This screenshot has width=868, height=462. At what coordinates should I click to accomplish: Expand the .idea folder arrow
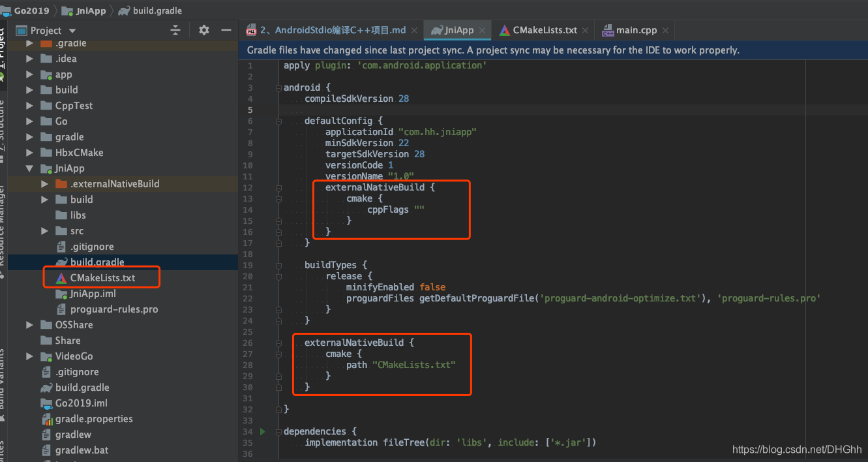[x=29, y=59]
